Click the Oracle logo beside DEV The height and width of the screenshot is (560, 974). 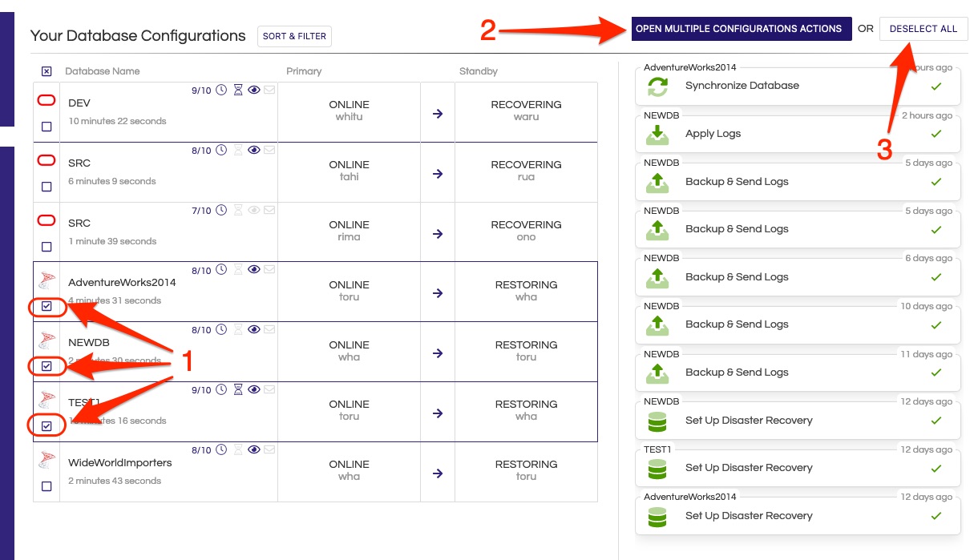coord(46,100)
